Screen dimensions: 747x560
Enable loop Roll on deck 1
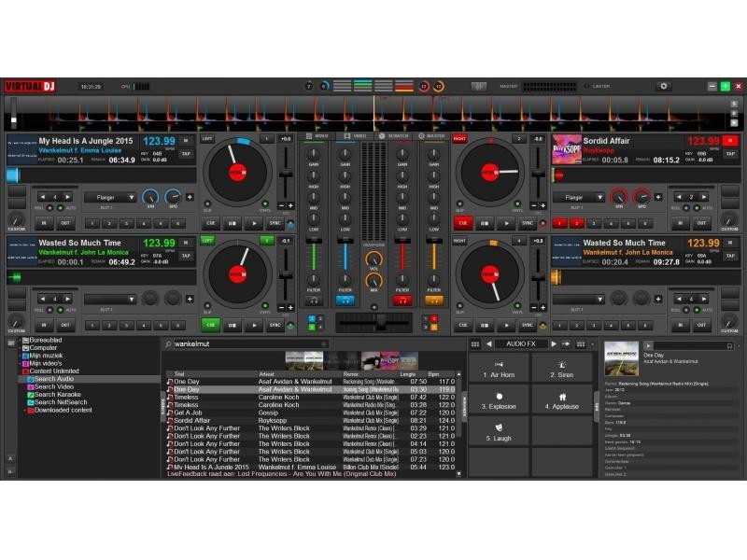pos(49,208)
